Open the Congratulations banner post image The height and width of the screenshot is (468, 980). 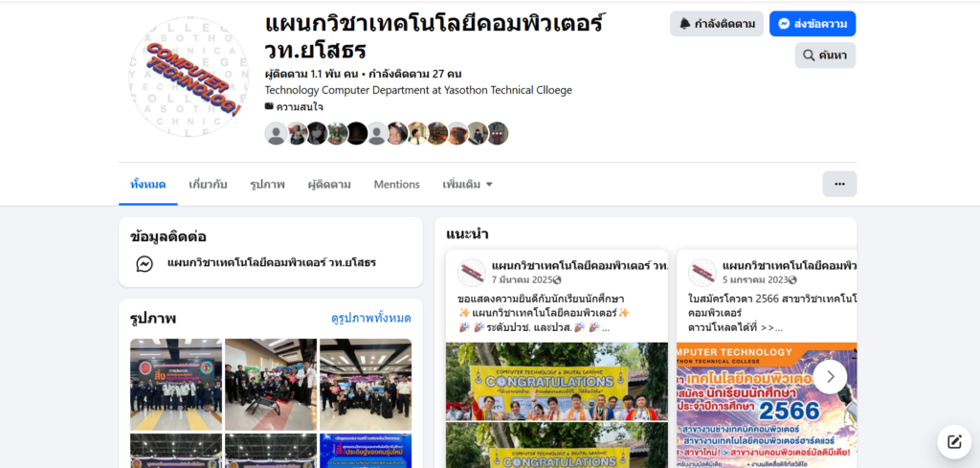point(557,381)
